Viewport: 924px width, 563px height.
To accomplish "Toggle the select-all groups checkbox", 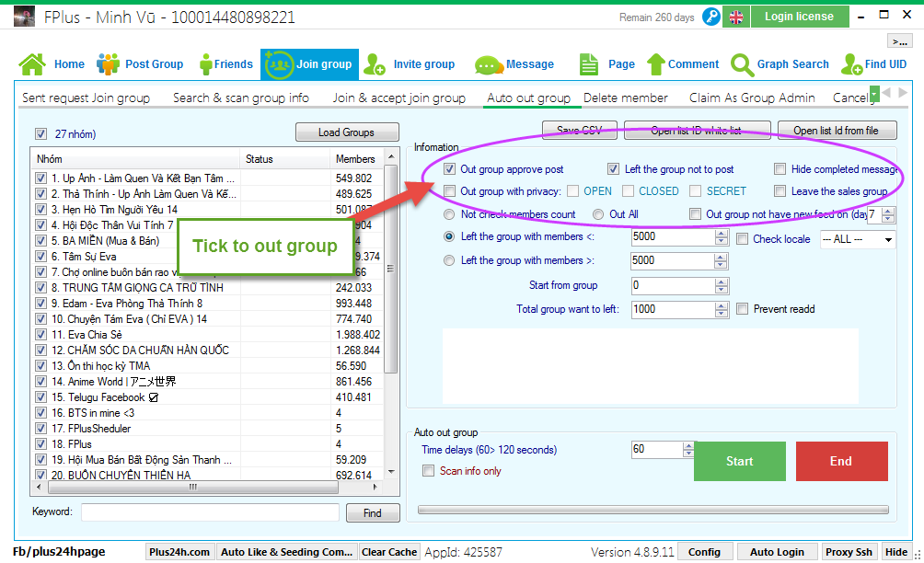I will coord(40,133).
